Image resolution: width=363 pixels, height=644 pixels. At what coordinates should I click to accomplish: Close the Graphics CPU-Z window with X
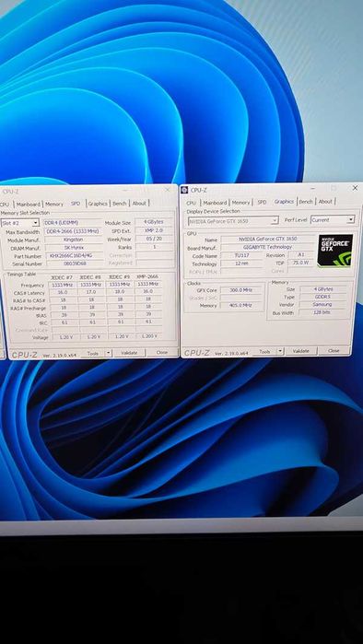[x=355, y=188]
